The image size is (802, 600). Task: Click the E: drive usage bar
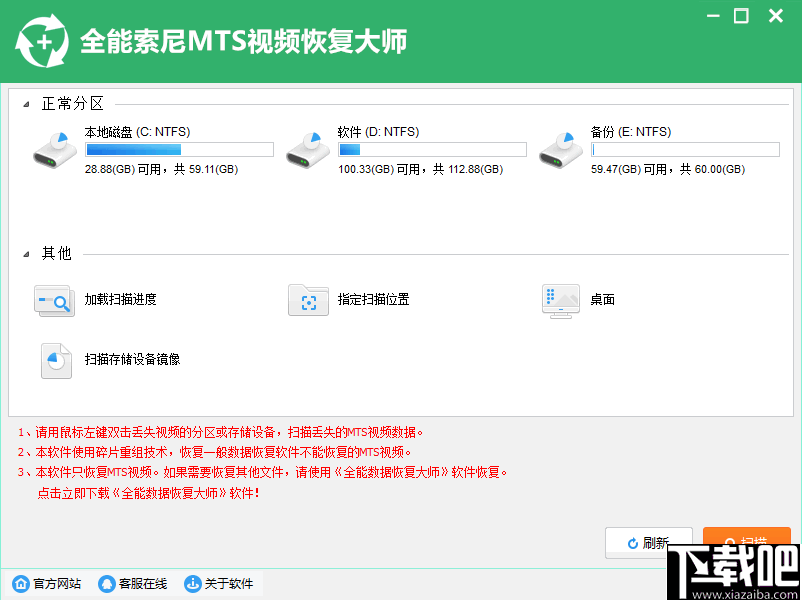pos(685,149)
